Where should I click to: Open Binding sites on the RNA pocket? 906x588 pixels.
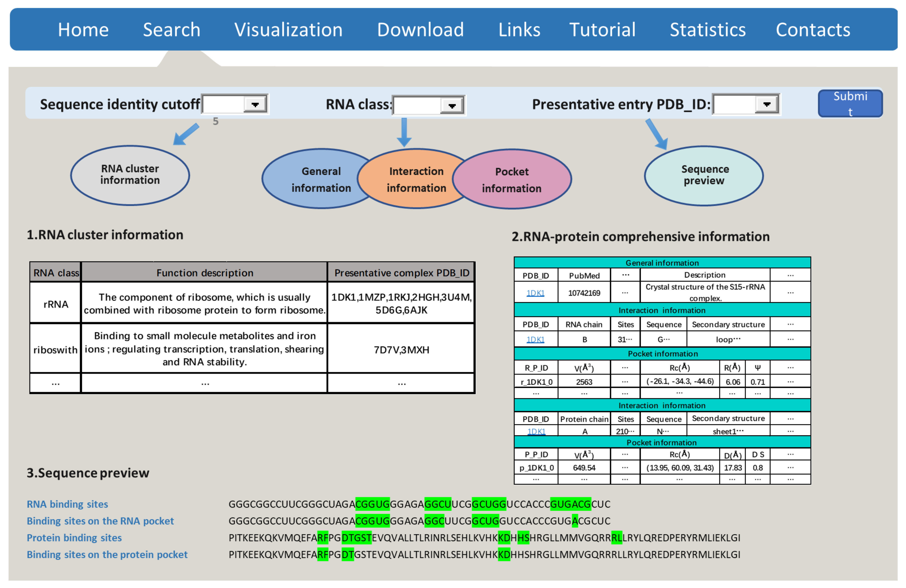pos(100,521)
